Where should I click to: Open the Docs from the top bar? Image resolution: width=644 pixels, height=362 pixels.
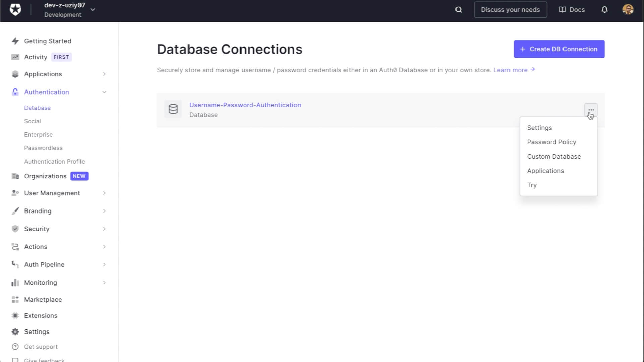tap(572, 10)
